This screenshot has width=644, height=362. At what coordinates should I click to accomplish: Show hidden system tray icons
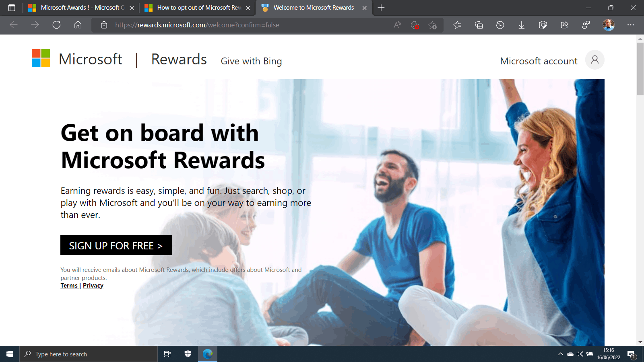tap(560, 354)
